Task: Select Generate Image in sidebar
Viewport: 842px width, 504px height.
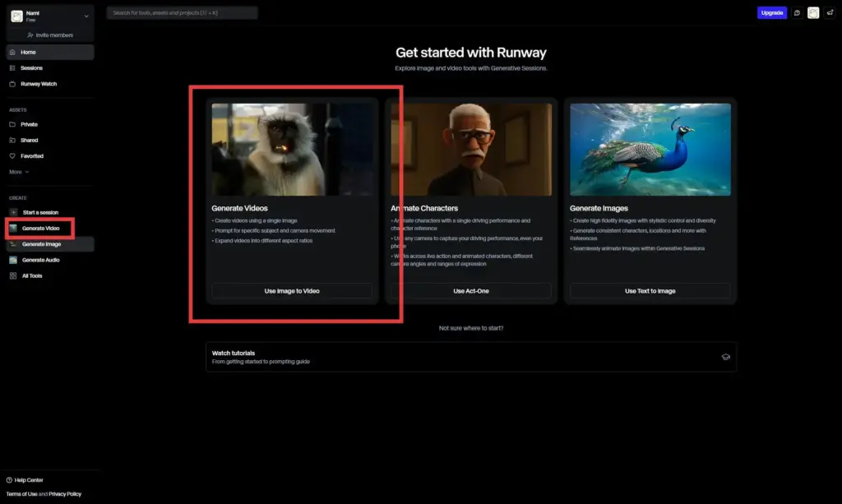Action: coord(50,244)
